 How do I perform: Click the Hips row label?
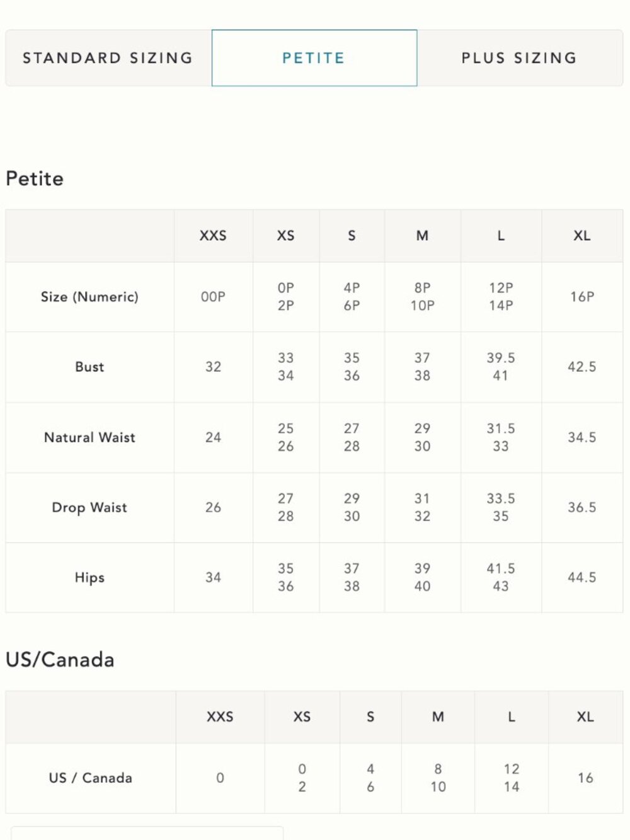(89, 578)
